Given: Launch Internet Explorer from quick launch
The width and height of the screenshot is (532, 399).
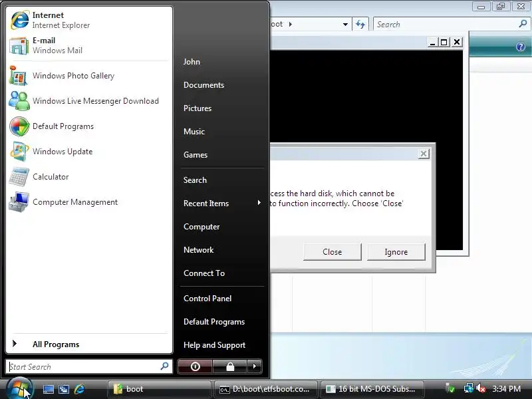Looking at the screenshot, I should coord(79,389).
